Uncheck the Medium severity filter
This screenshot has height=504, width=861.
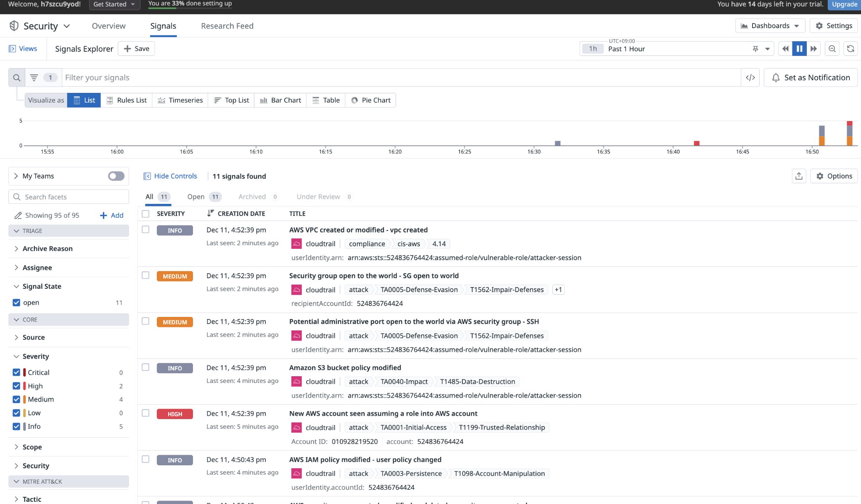(16, 399)
